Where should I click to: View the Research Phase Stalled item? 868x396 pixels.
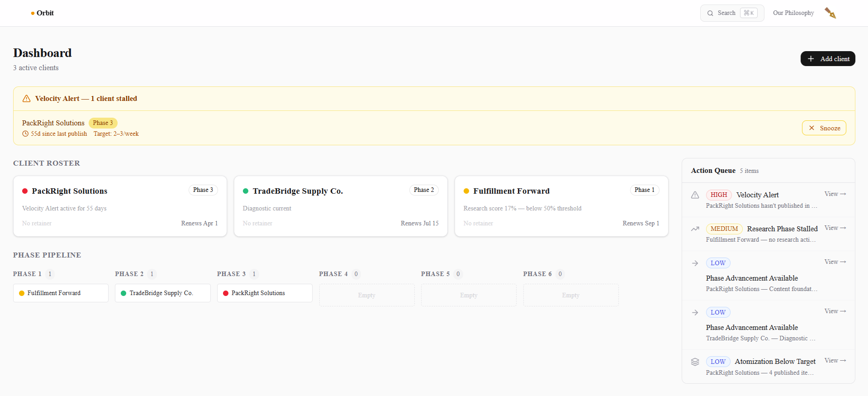tap(835, 228)
